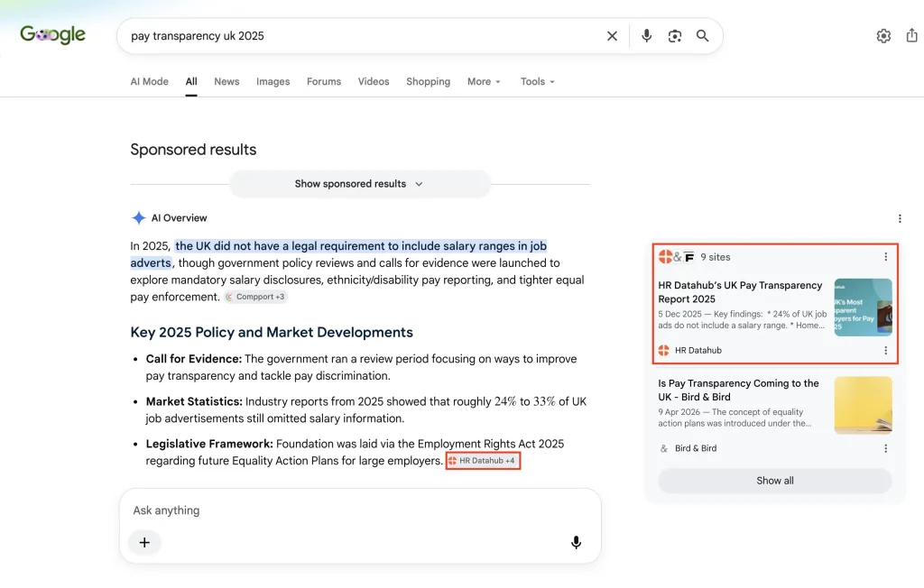Open AI Overview three-dot options menu
The height and width of the screenshot is (588, 924).
(900, 218)
